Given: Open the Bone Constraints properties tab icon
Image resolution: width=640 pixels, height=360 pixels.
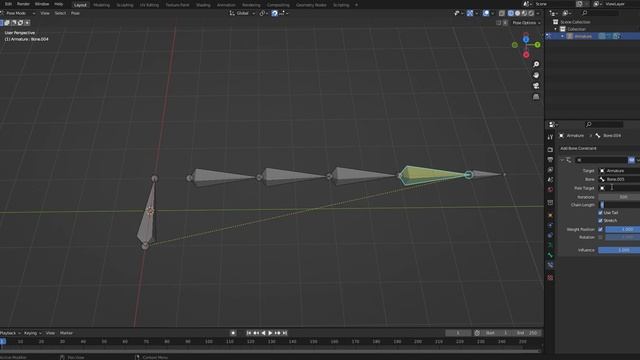Looking at the screenshot, I should (550, 265).
